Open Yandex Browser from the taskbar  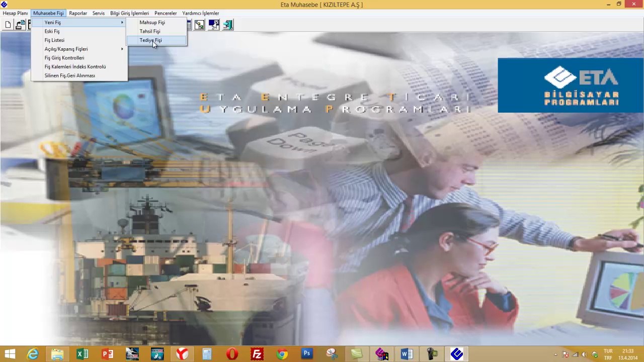[182, 354]
